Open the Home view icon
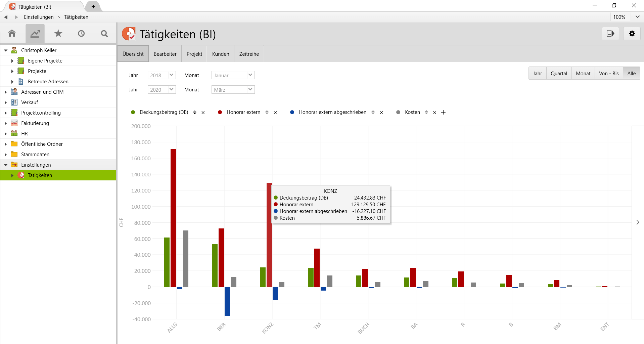644x344 pixels. (12, 33)
